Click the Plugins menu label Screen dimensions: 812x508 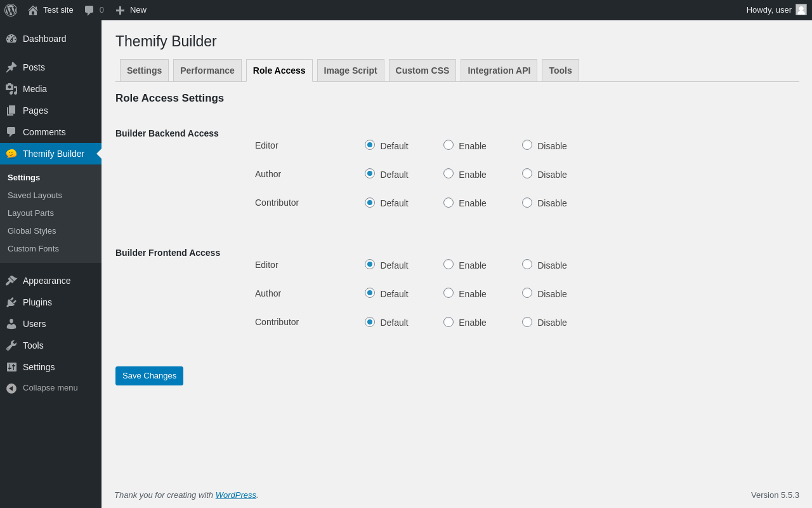pos(37,302)
